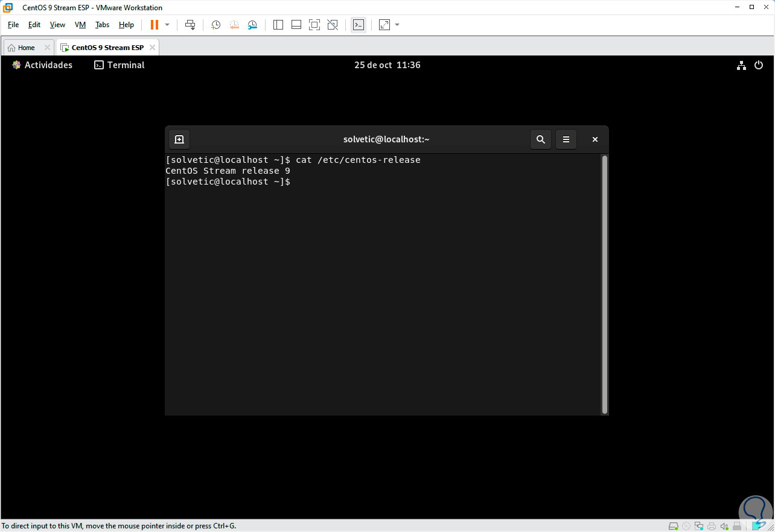Click the terminal title solvetic@localhost:~
The image size is (775, 532).
386,139
